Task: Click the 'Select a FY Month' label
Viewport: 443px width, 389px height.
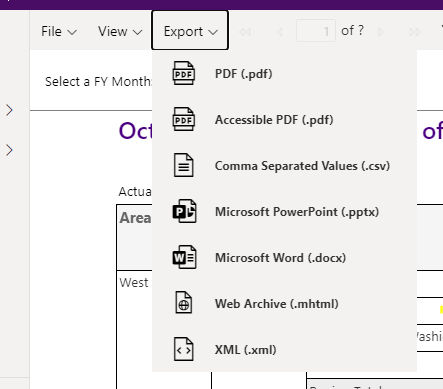Action: 99,81
